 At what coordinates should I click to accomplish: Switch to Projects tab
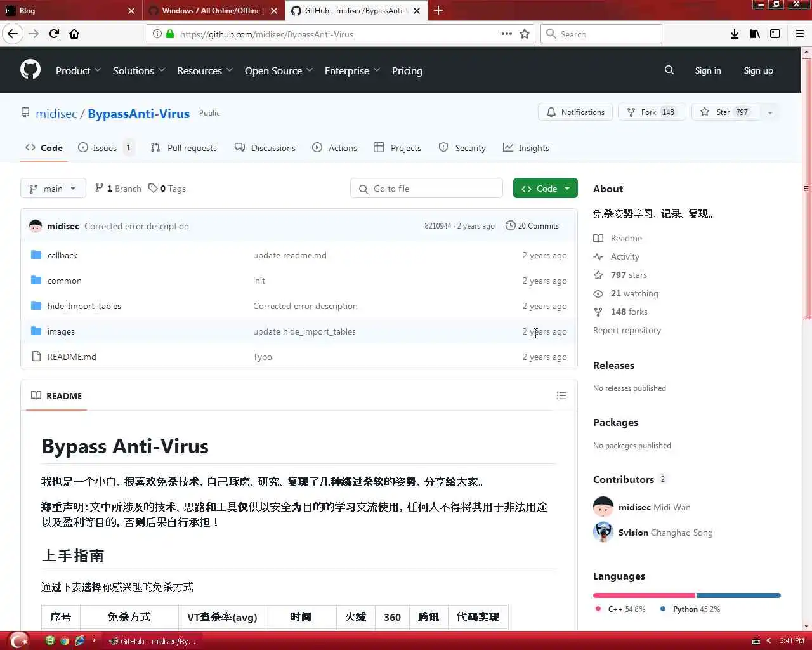point(398,148)
